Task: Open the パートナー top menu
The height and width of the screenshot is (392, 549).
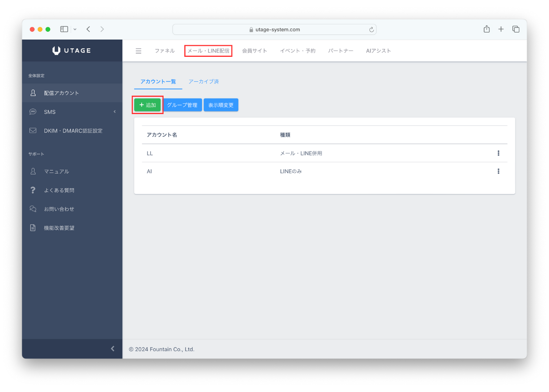Action: pyautogui.click(x=341, y=51)
